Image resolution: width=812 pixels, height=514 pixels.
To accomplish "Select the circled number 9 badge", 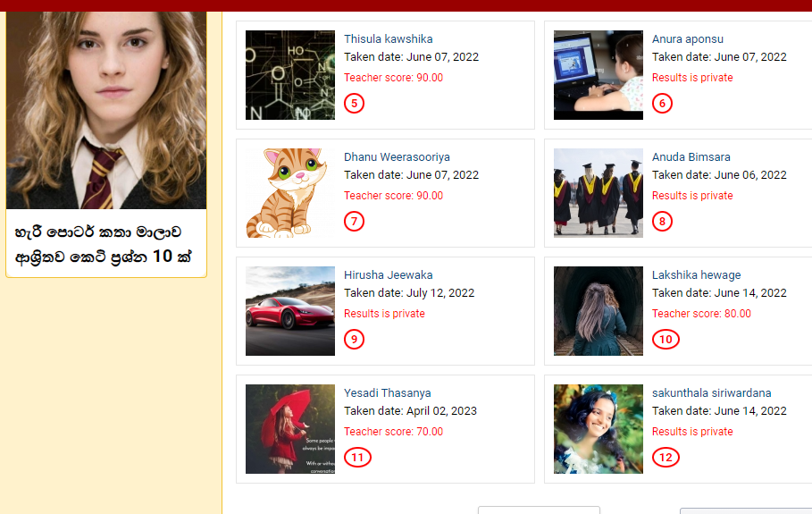I will coord(355,340).
